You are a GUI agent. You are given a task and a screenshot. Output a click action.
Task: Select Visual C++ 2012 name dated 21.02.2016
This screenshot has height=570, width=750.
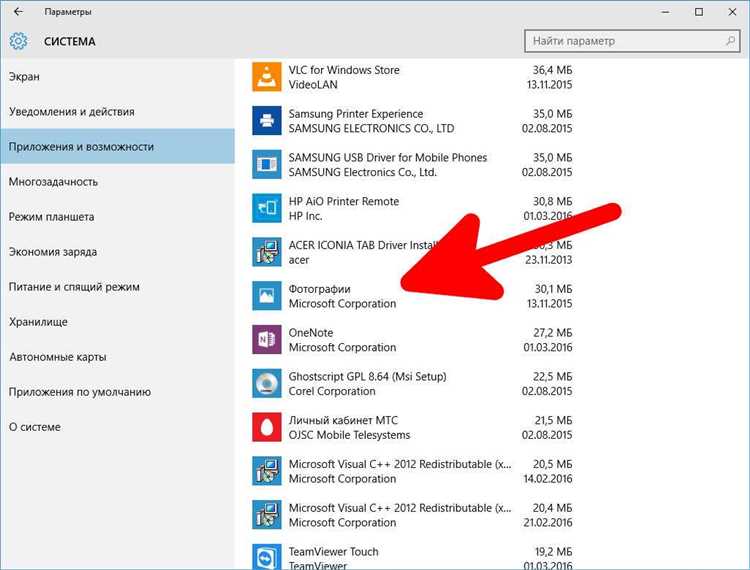pyautogui.click(x=400, y=507)
